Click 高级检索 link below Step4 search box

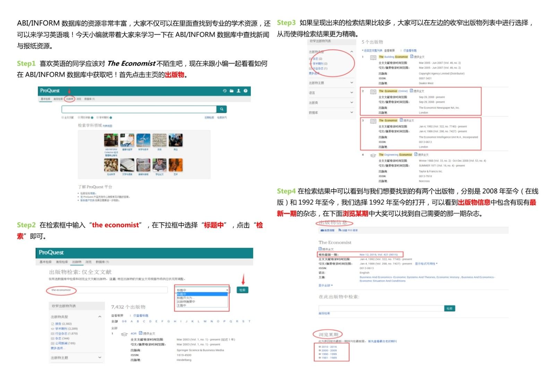coord(324,313)
